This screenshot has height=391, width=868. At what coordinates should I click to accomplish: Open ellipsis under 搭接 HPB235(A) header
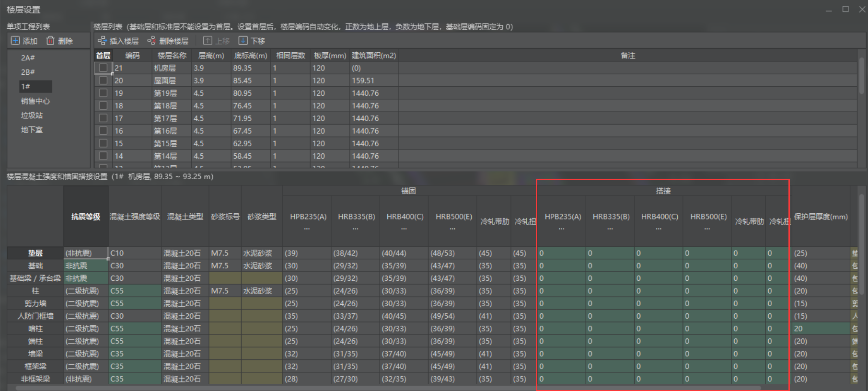(x=562, y=229)
